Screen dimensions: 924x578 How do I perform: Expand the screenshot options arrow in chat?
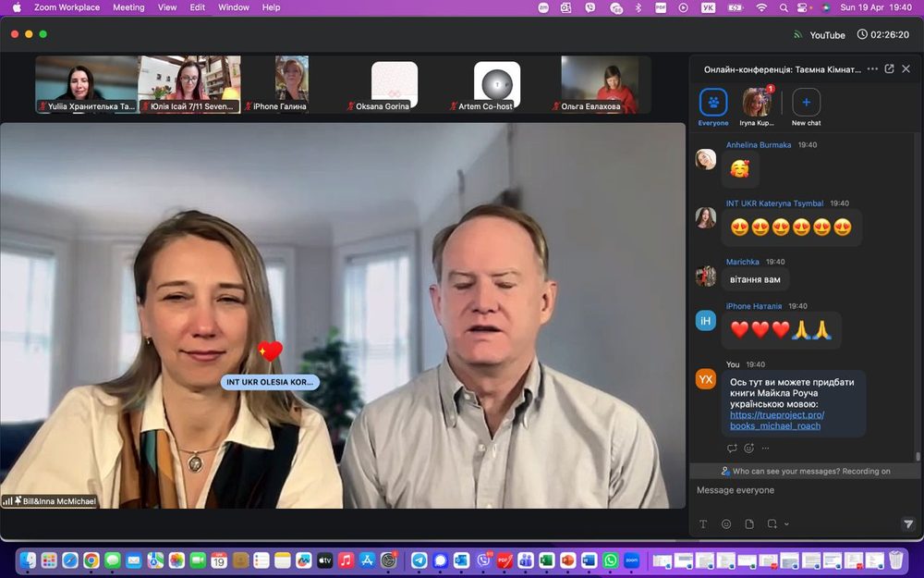coord(786,523)
